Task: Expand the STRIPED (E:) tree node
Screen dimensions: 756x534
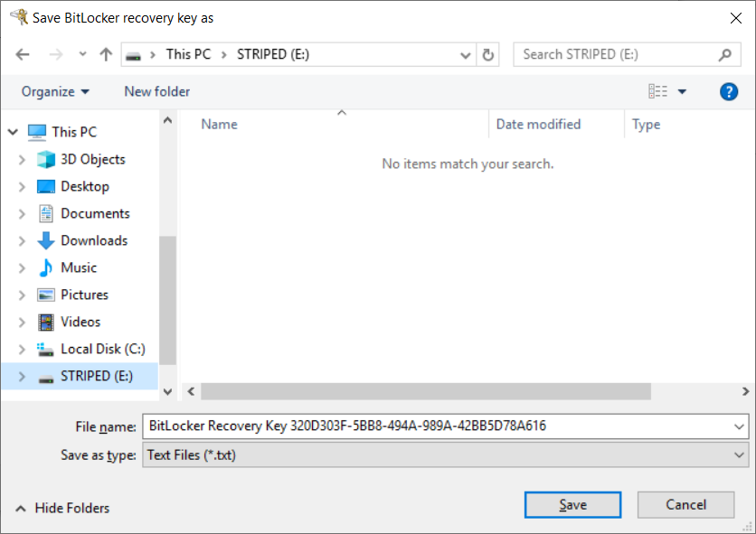Action: click(22, 377)
